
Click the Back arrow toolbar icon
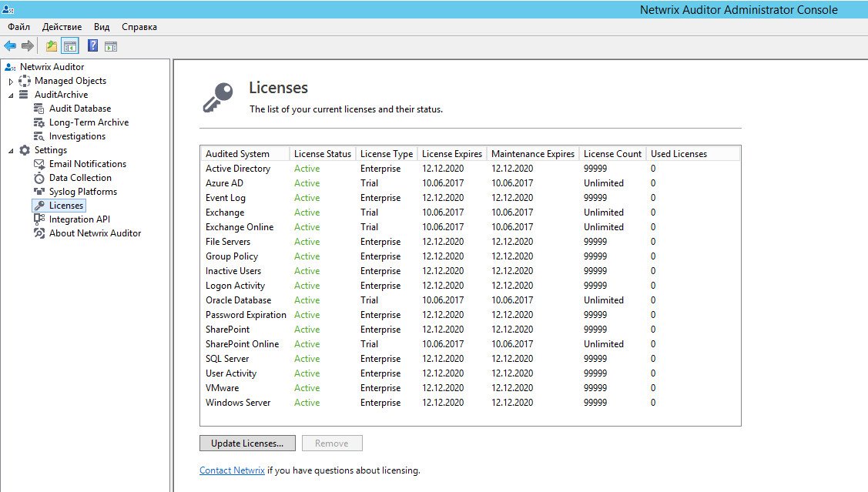tap(10, 46)
